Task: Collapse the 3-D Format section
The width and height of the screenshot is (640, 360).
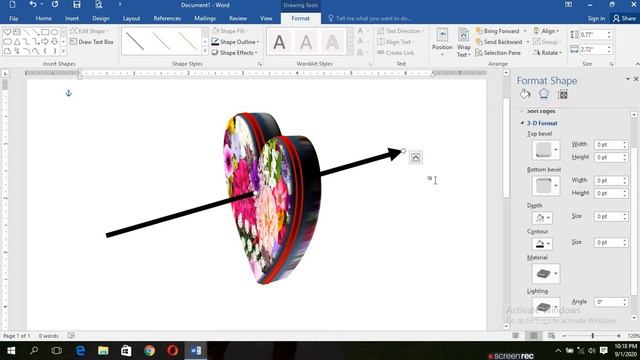Action: [522, 123]
